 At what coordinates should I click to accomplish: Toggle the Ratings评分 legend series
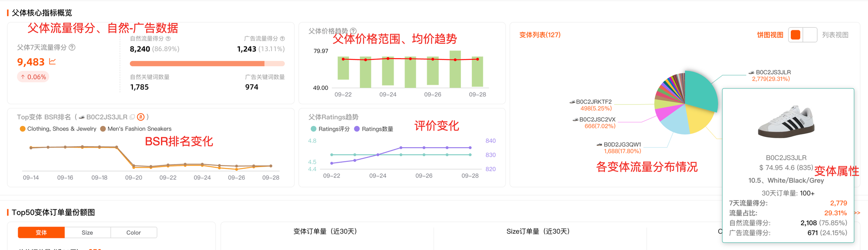coord(314,129)
